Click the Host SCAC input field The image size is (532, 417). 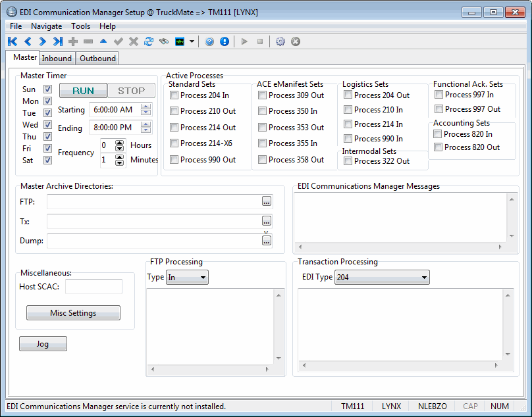93,287
